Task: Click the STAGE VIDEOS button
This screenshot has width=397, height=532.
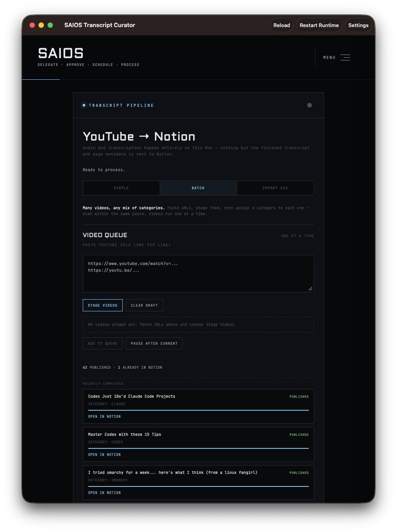Action: click(x=103, y=305)
